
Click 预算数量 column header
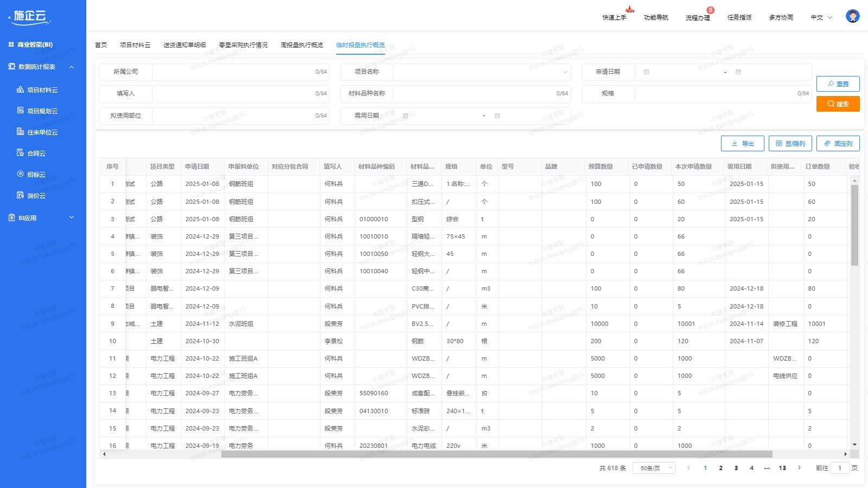606,167
